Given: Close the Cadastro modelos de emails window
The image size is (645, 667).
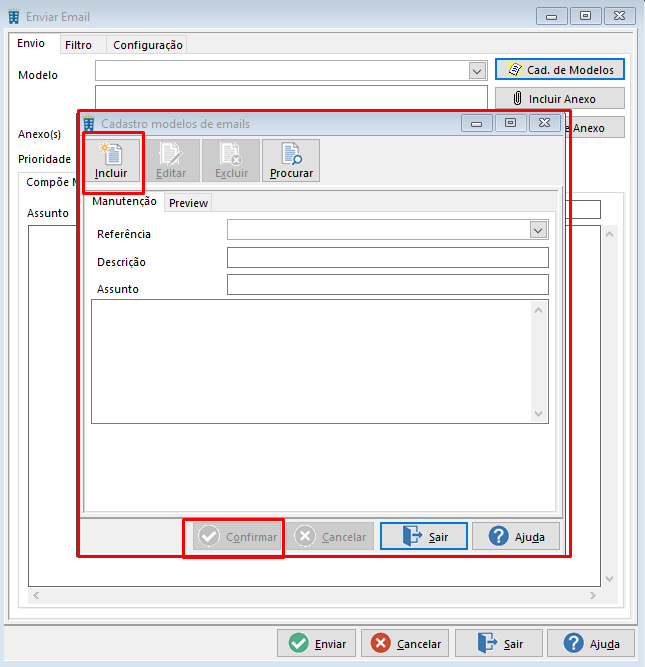Looking at the screenshot, I should point(545,123).
